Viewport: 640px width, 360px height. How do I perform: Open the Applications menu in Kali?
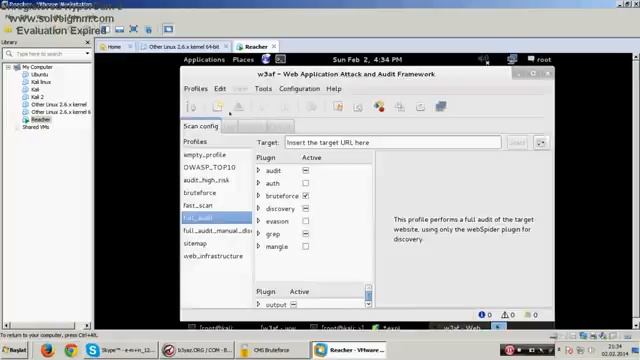(x=204, y=60)
